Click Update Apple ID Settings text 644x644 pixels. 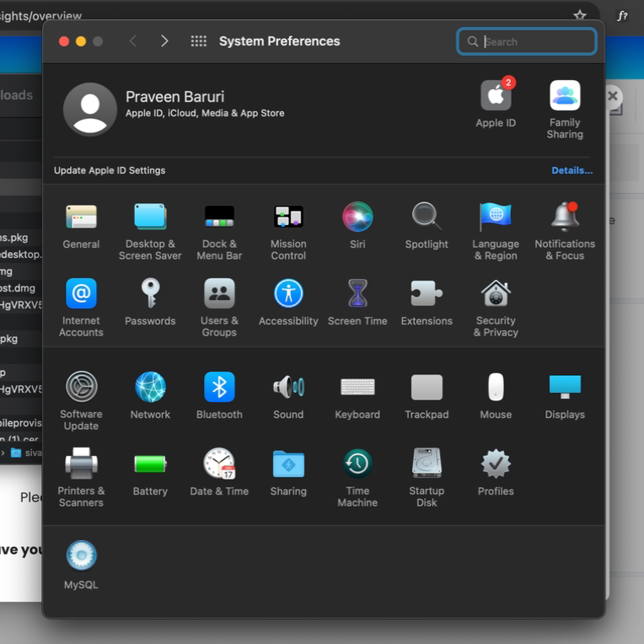pos(110,170)
